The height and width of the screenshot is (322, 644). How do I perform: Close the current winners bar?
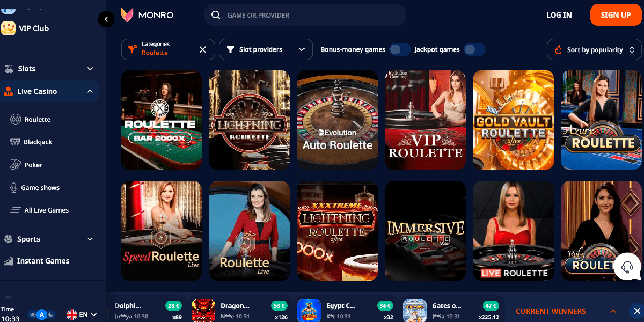pos(635,311)
